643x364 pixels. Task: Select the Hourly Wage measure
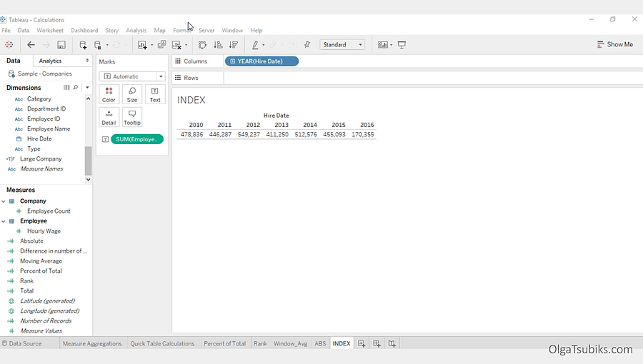pyautogui.click(x=44, y=231)
